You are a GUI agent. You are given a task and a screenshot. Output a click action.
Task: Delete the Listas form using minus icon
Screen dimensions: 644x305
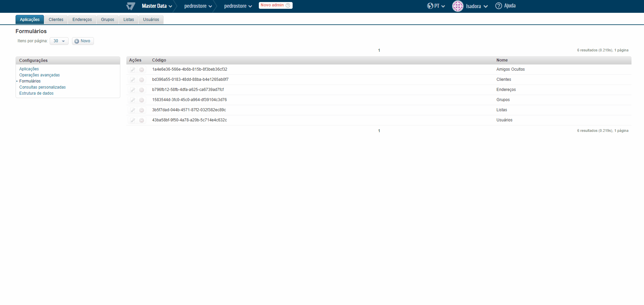click(142, 110)
